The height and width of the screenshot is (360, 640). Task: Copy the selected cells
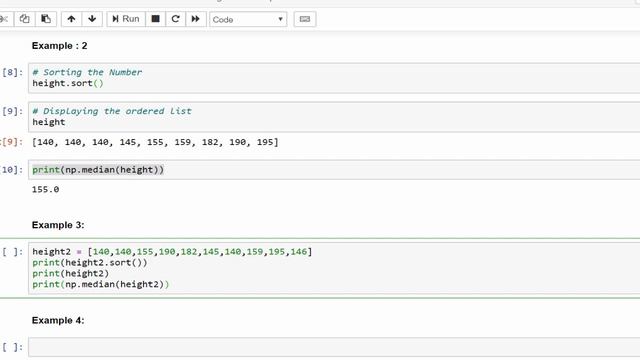24,19
